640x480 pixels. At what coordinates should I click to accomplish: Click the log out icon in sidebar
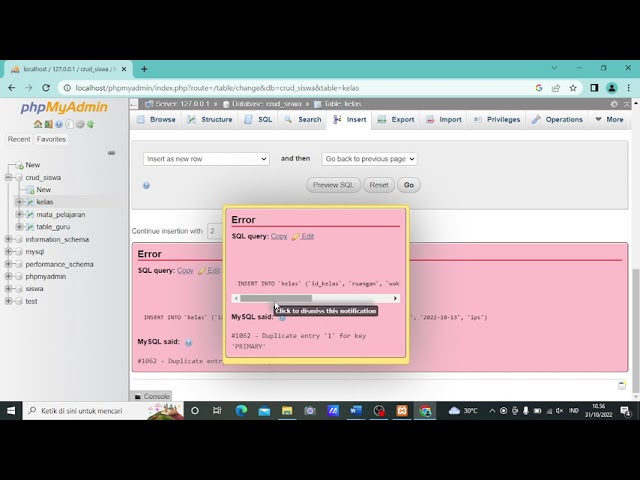coord(49,124)
